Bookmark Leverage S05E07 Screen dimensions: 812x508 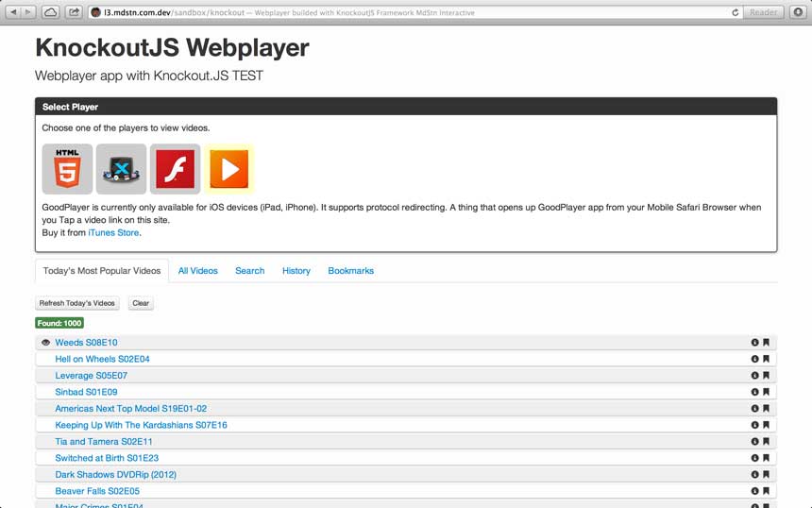[x=766, y=376]
